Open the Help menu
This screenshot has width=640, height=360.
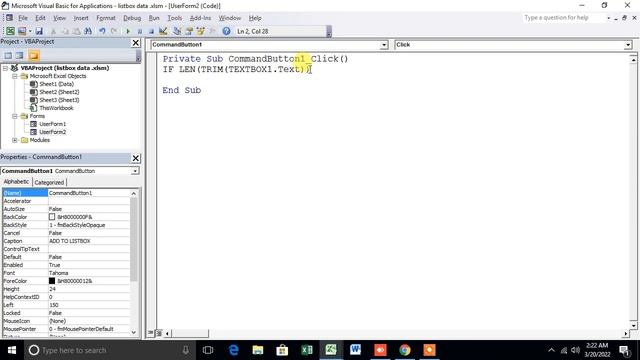click(x=255, y=18)
